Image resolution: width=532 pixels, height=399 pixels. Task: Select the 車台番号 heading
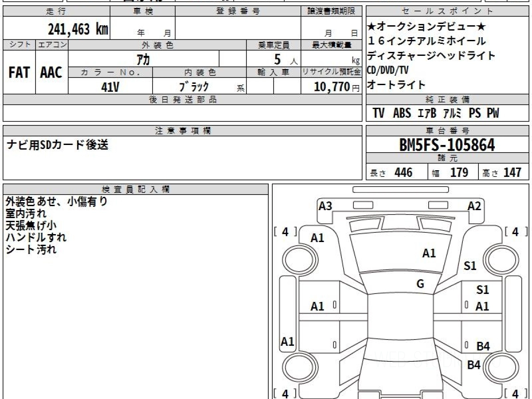coord(447,131)
